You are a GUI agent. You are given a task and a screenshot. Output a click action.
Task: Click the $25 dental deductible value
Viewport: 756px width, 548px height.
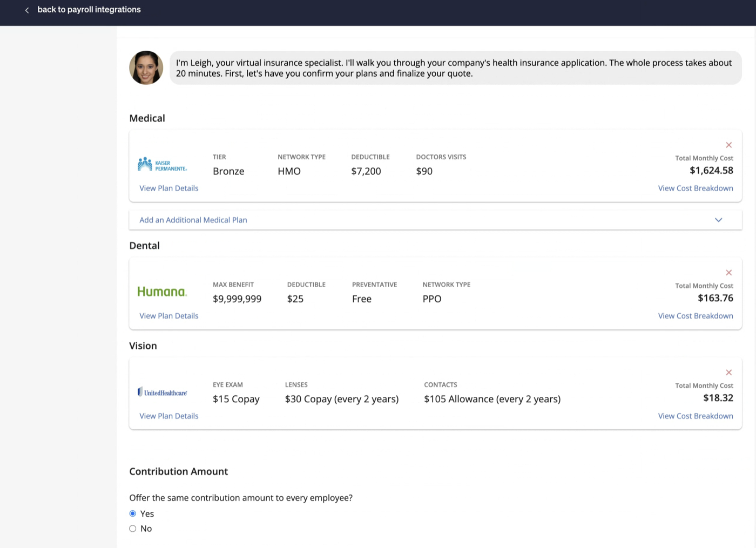coord(295,299)
